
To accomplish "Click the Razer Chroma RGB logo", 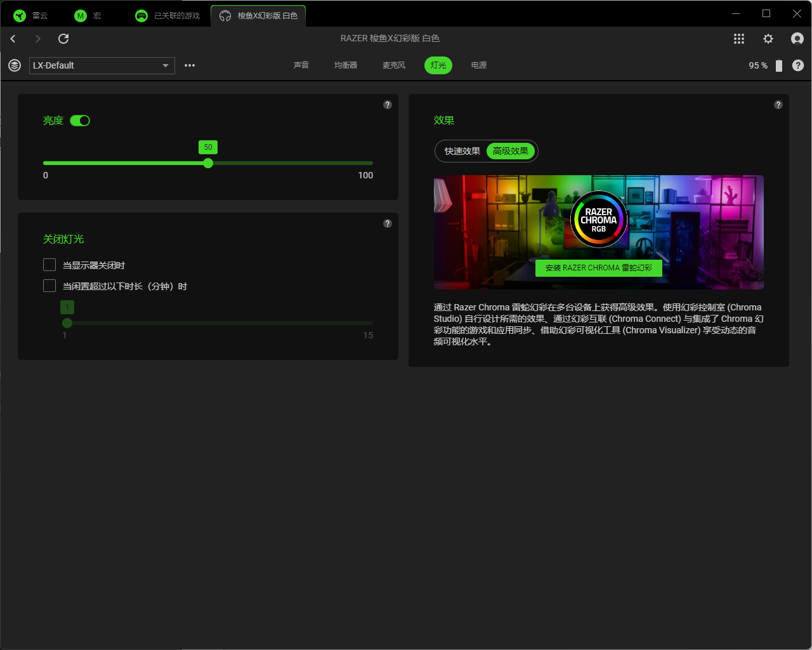I will (599, 220).
